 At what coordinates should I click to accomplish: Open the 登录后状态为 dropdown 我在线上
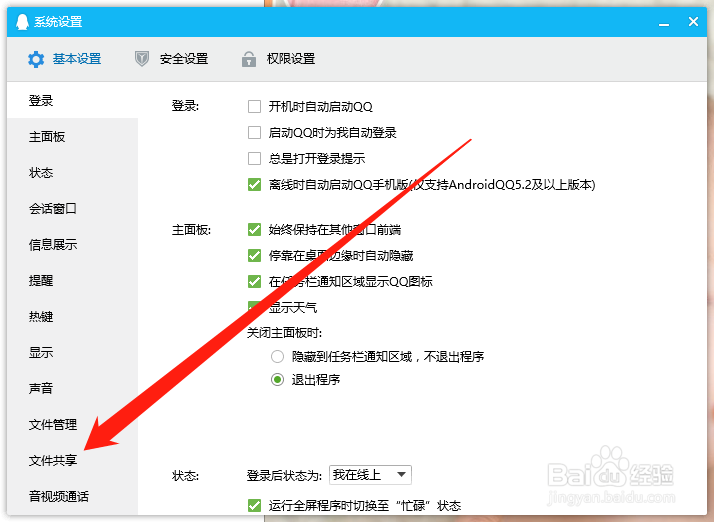coord(370,475)
